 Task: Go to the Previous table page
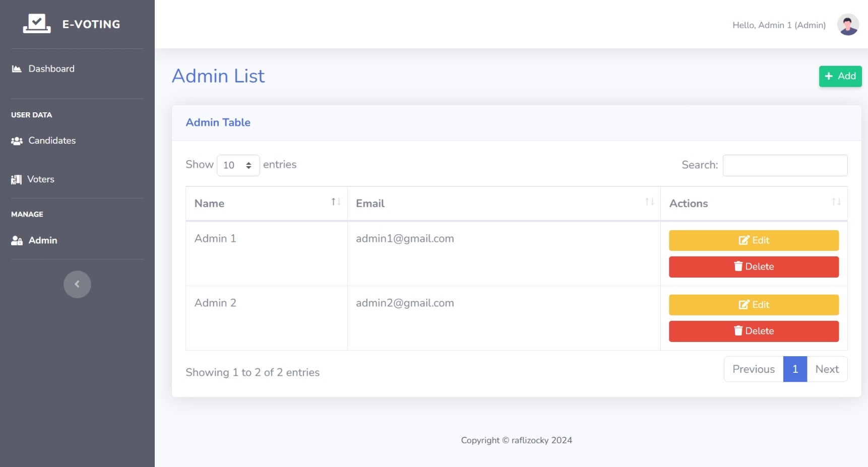tap(753, 370)
